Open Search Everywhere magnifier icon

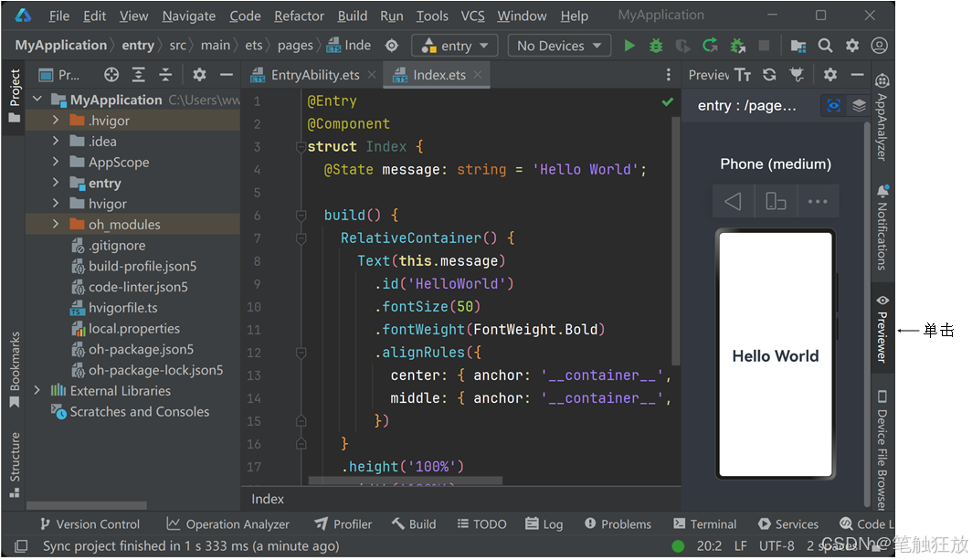(x=825, y=46)
